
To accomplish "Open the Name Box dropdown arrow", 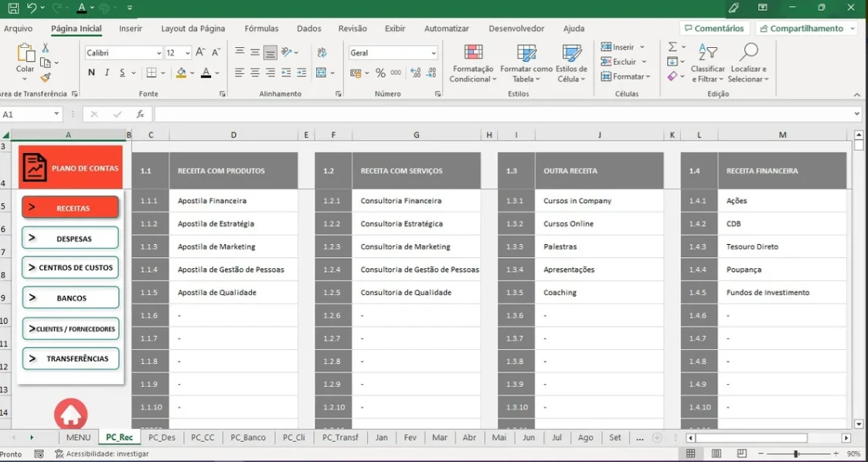I will pyautogui.click(x=56, y=114).
